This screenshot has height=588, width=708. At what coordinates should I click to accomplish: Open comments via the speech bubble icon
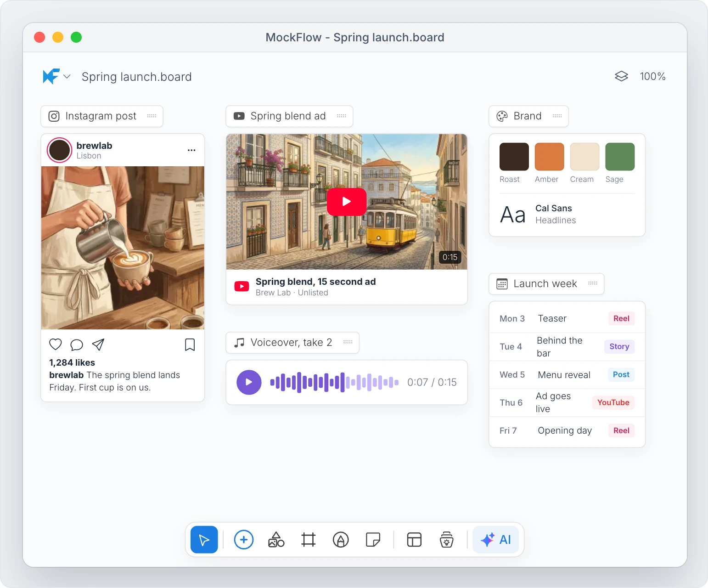tap(77, 345)
